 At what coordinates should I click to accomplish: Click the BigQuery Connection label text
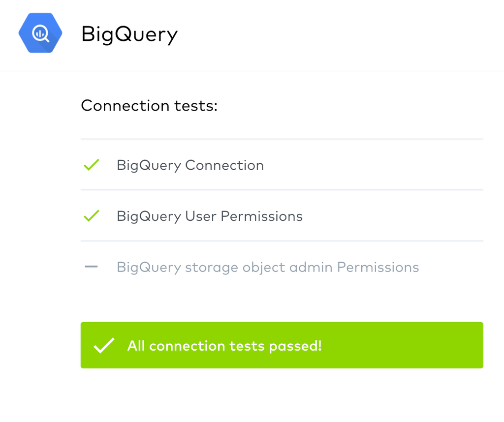click(190, 166)
